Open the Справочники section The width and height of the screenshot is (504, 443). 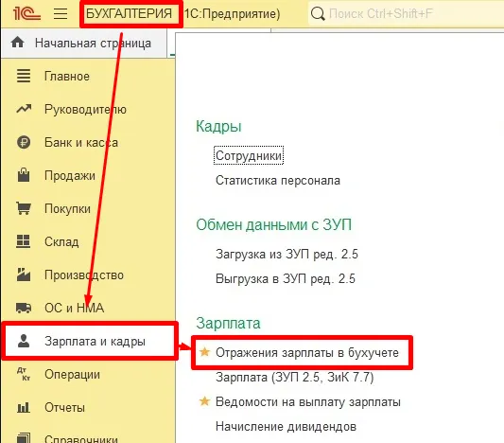81,439
